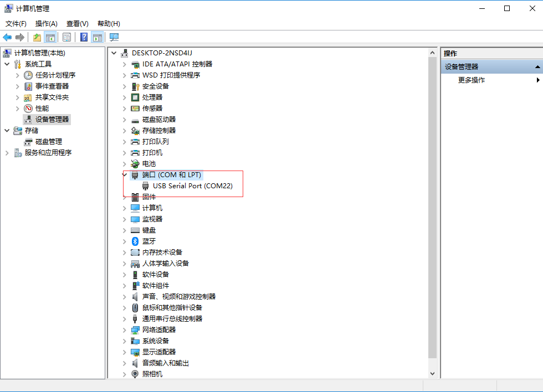The height and width of the screenshot is (392, 543).
Task: Click the Properties toolbar icon
Action: pyautogui.click(x=67, y=37)
